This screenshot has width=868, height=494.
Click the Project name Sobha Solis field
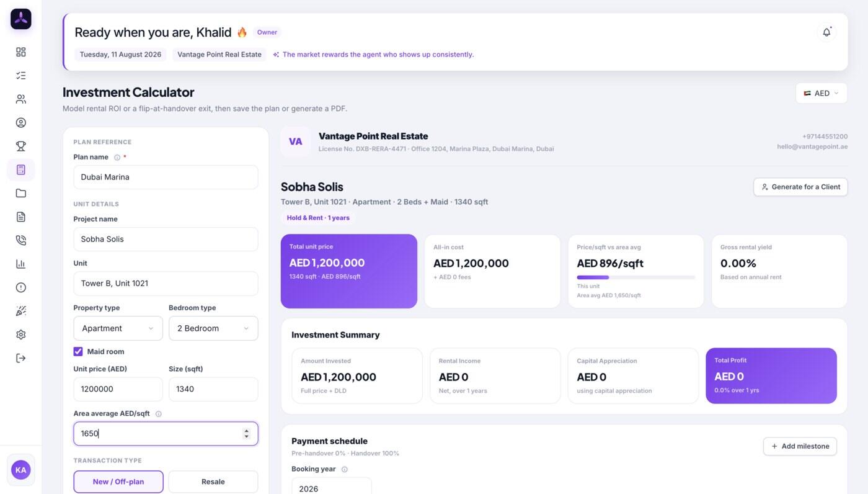point(166,239)
